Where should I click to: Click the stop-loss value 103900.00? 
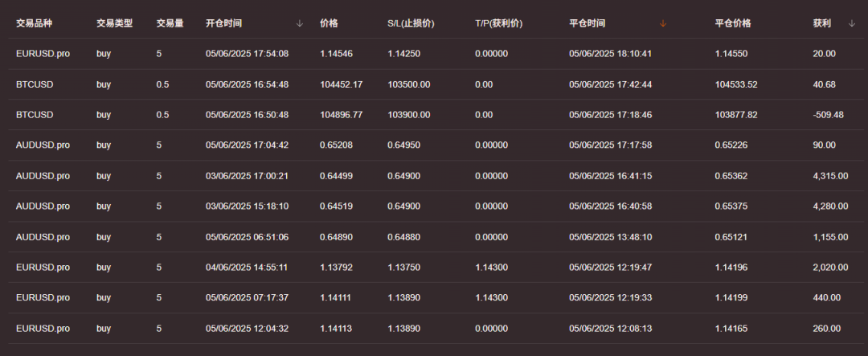point(408,115)
